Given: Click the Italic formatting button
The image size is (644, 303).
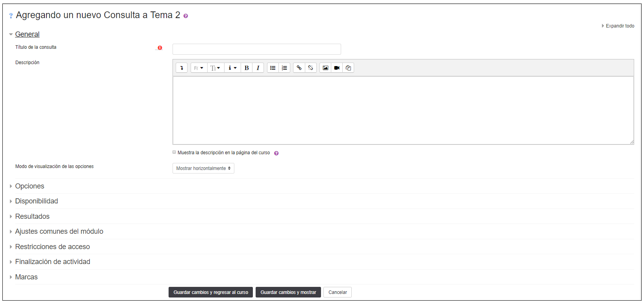Looking at the screenshot, I should click(258, 68).
